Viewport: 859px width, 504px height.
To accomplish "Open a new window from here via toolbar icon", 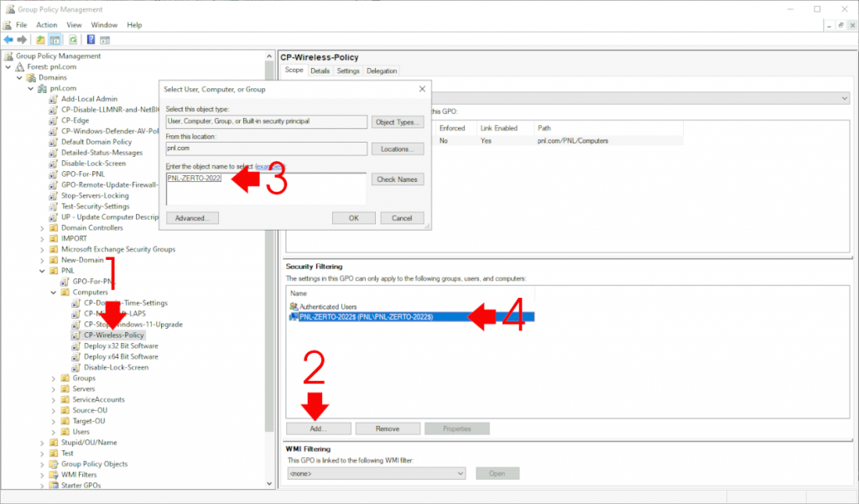I will pos(104,39).
